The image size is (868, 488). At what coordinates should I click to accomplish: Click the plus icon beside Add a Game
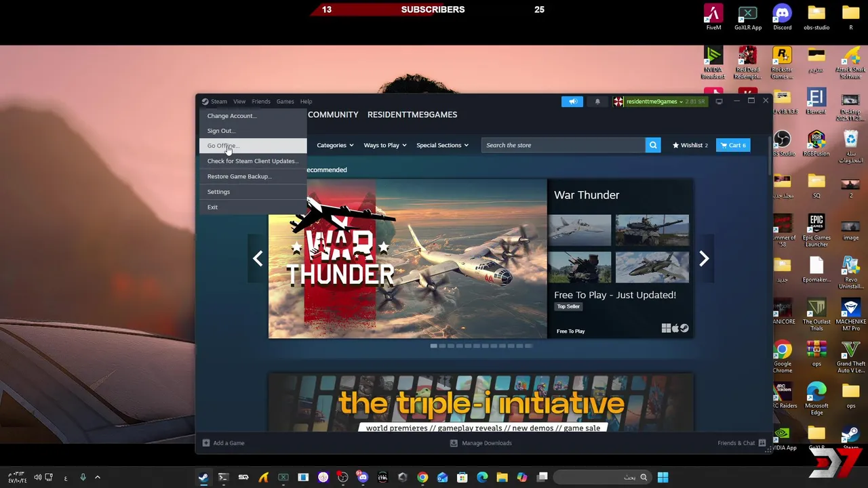coord(206,443)
